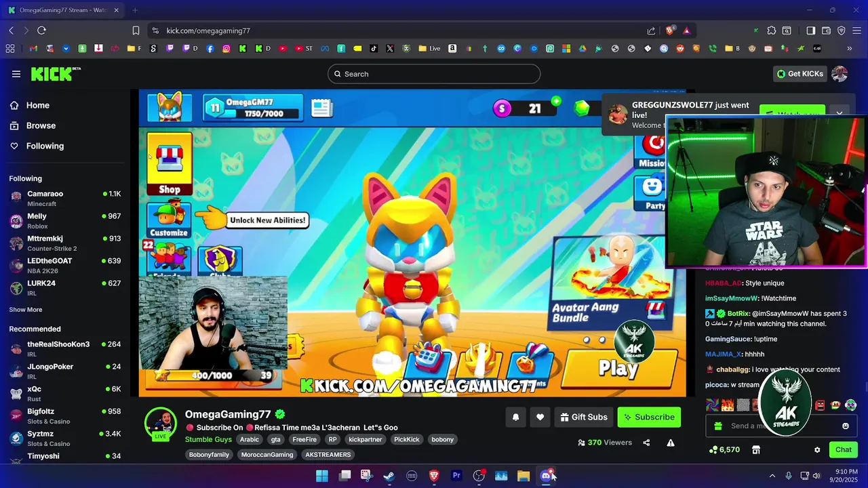Click the green Subscribe button
868x488 pixels.
[x=649, y=417]
